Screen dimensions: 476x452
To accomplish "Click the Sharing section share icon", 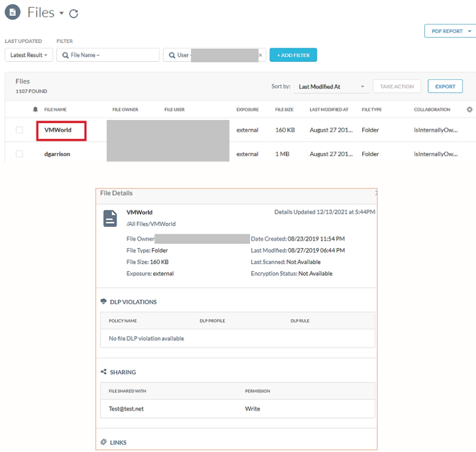I will coord(104,371).
